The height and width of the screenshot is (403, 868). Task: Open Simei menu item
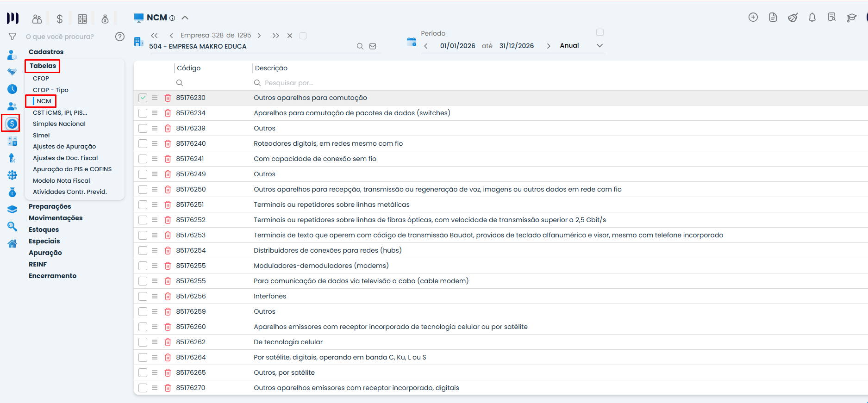coord(41,135)
